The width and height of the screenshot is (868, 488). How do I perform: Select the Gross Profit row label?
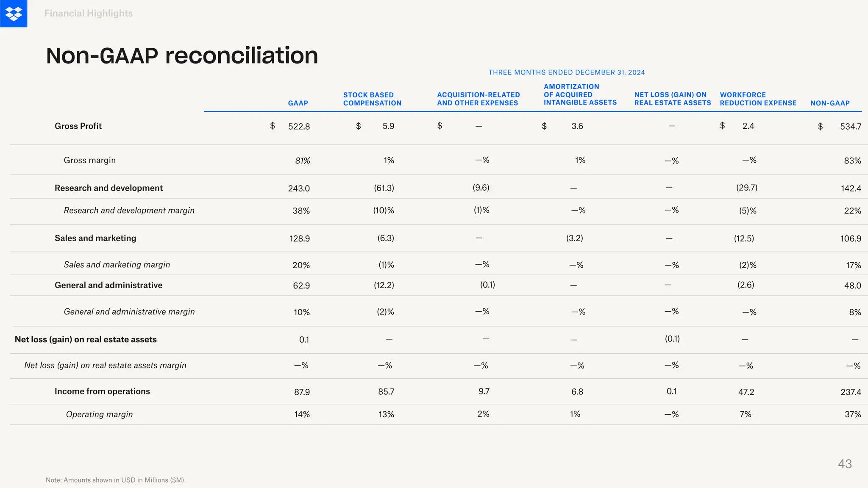coord(78,126)
